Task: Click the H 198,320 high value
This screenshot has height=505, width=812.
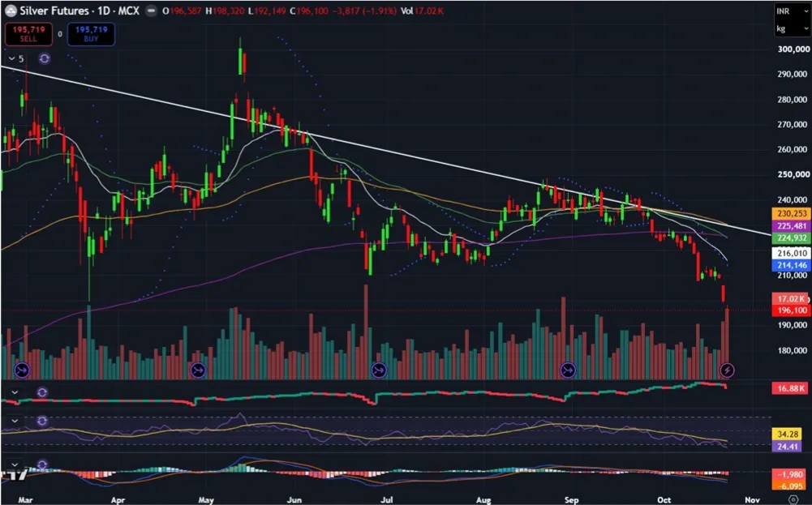Action: [x=225, y=11]
